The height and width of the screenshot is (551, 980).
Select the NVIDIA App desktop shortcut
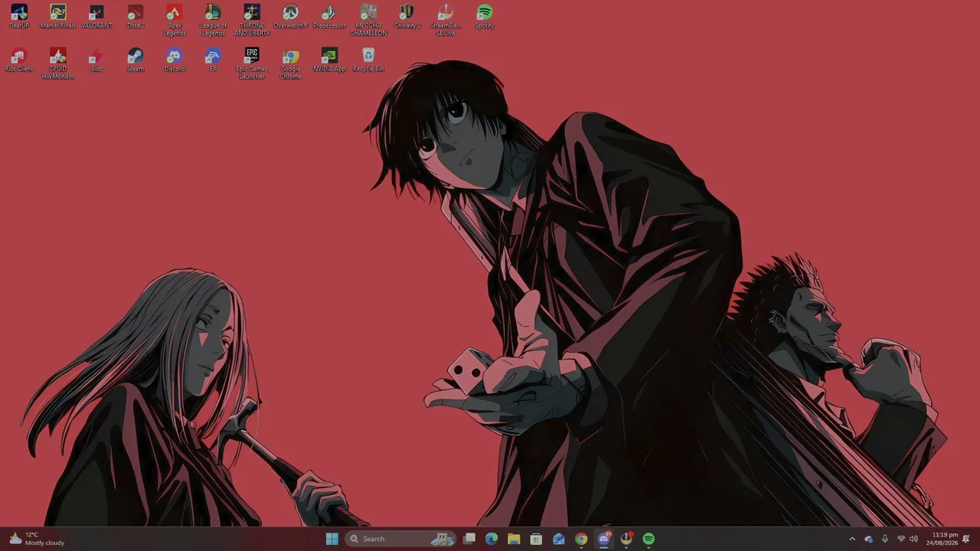pyautogui.click(x=329, y=60)
